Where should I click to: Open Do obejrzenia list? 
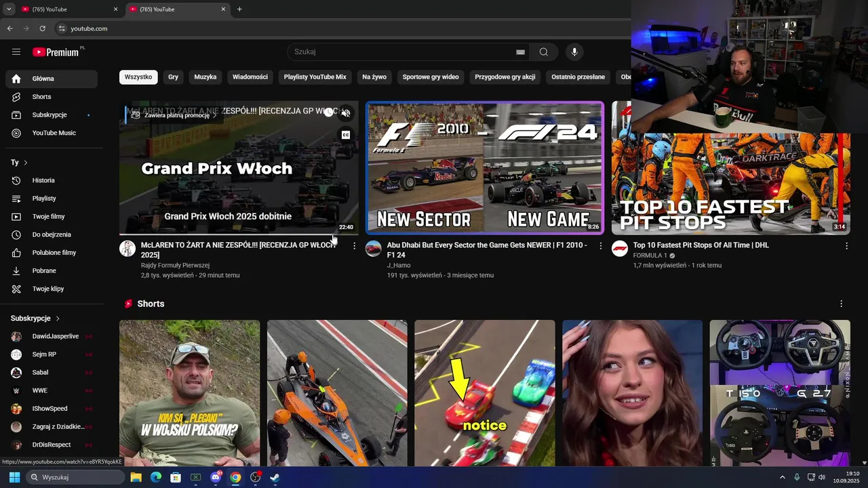(x=52, y=235)
